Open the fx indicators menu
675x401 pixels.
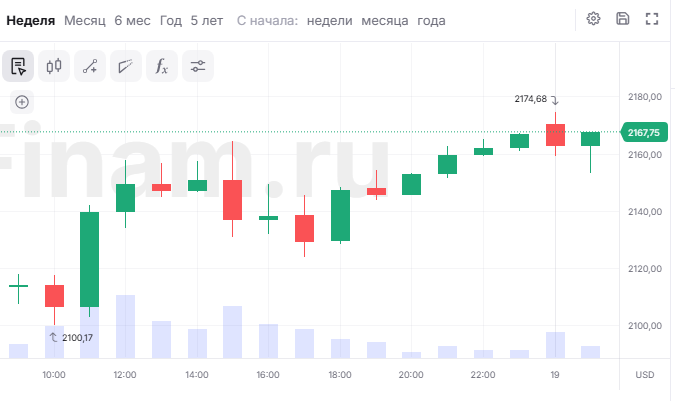[162, 66]
